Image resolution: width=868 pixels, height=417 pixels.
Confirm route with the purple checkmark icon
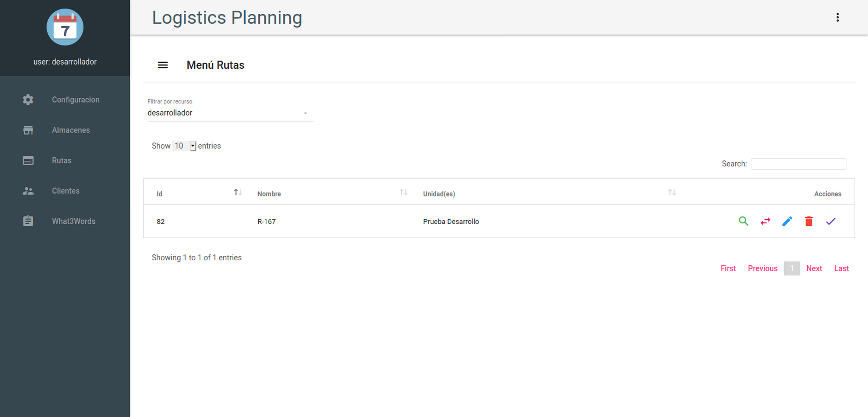[831, 222]
